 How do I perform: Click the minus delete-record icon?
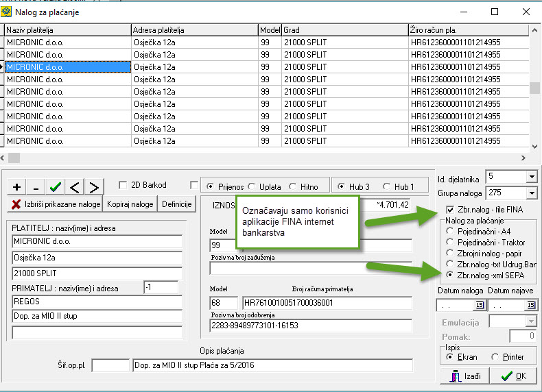[x=36, y=186]
